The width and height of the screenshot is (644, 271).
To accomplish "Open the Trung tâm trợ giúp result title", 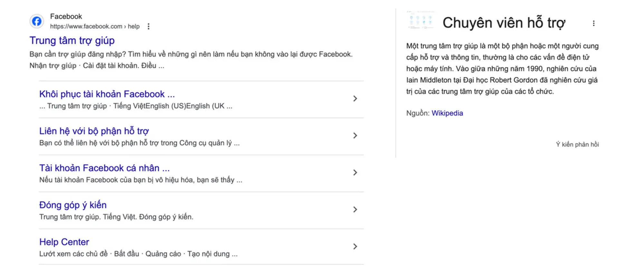I will point(72,41).
